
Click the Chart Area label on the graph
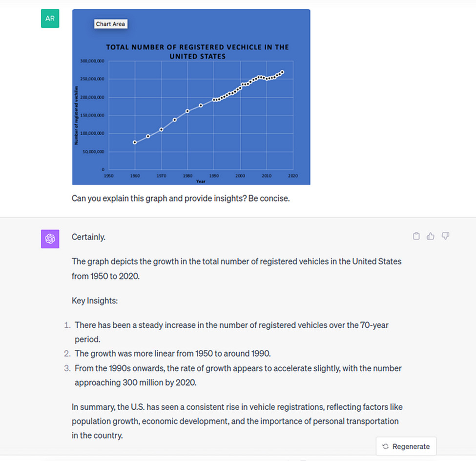tap(110, 24)
